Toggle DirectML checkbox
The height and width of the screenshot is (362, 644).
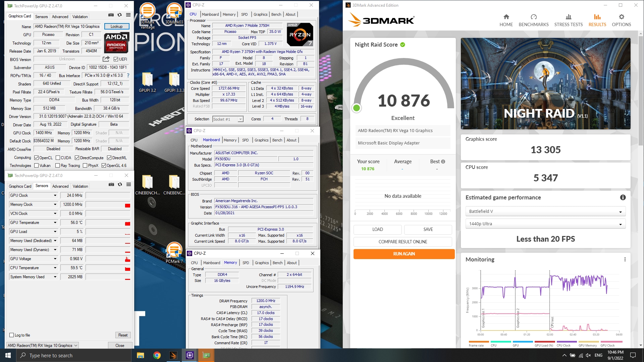(109, 158)
